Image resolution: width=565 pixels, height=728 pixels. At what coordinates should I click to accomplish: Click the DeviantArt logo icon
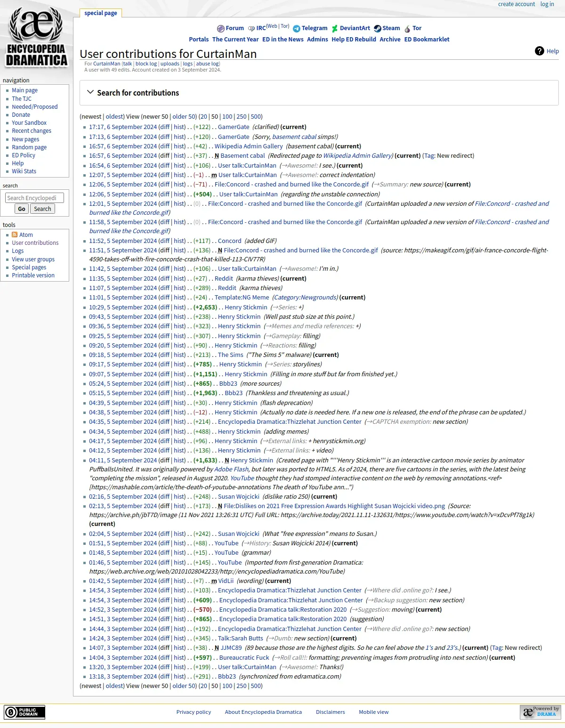(335, 29)
